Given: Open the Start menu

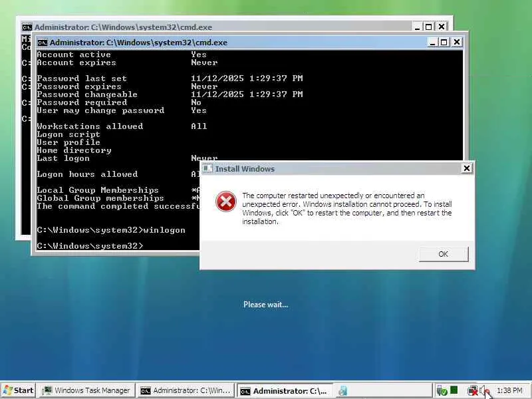Looking at the screenshot, I should click(18, 390).
